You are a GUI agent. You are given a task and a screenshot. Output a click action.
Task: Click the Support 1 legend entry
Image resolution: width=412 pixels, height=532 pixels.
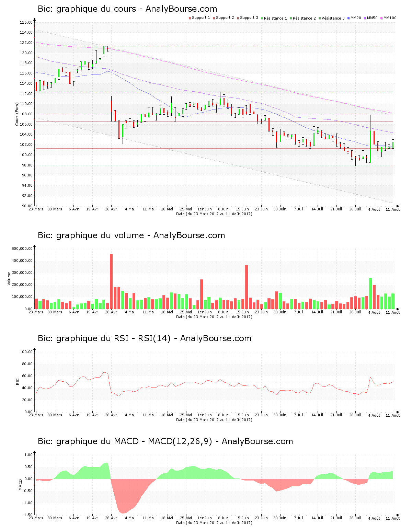pyautogui.click(x=199, y=18)
